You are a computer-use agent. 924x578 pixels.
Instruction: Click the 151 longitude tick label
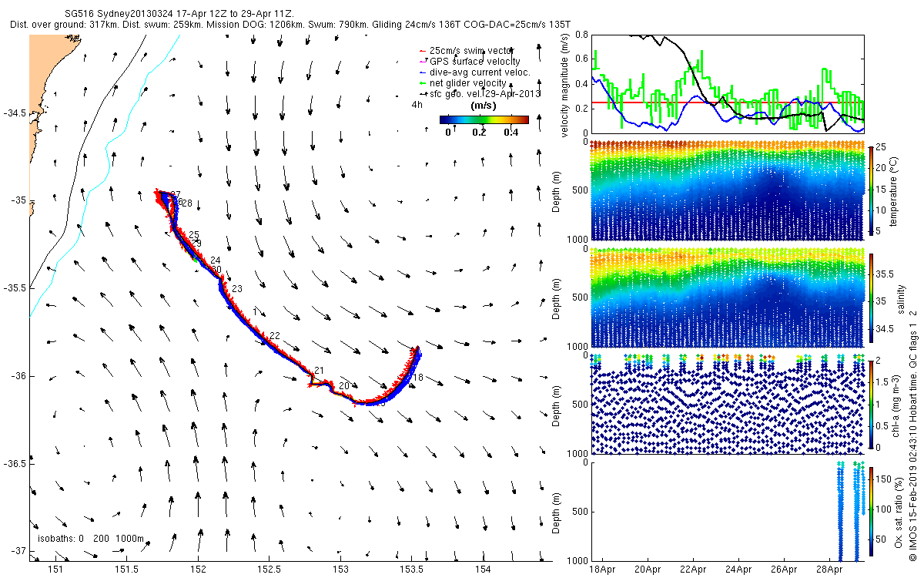tap(55, 570)
